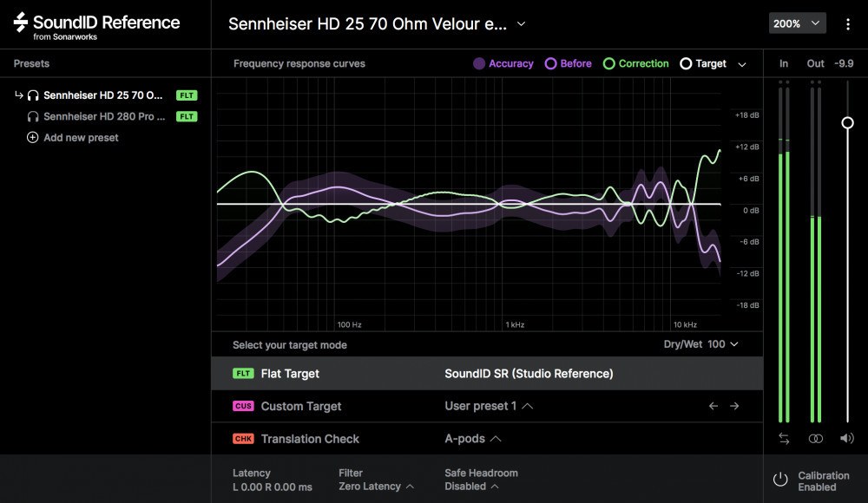Toggle the Correction curve visibility
Image resolution: width=868 pixels, height=503 pixels.
635,63
